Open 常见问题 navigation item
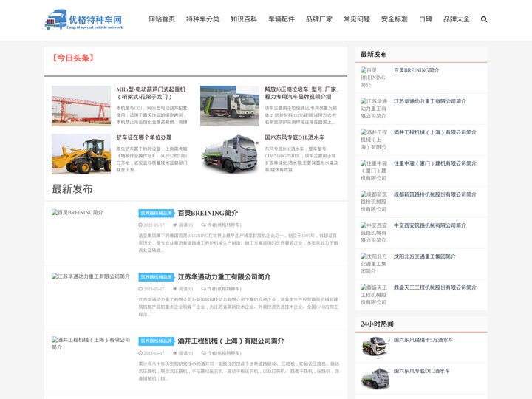 (x=357, y=19)
